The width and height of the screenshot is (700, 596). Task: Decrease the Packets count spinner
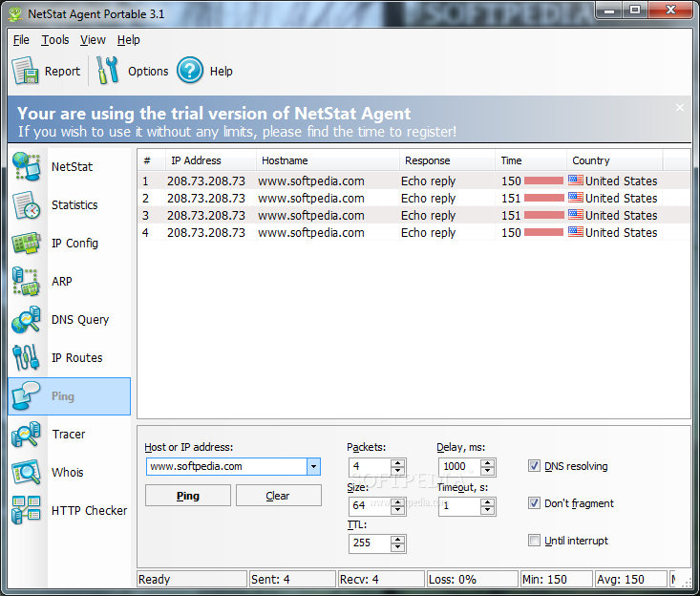click(397, 471)
